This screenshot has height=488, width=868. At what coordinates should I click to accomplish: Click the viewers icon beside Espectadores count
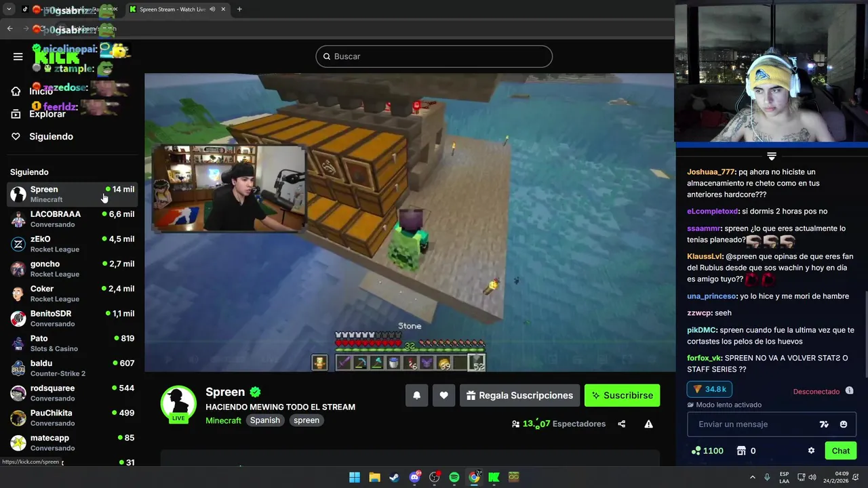pyautogui.click(x=515, y=424)
